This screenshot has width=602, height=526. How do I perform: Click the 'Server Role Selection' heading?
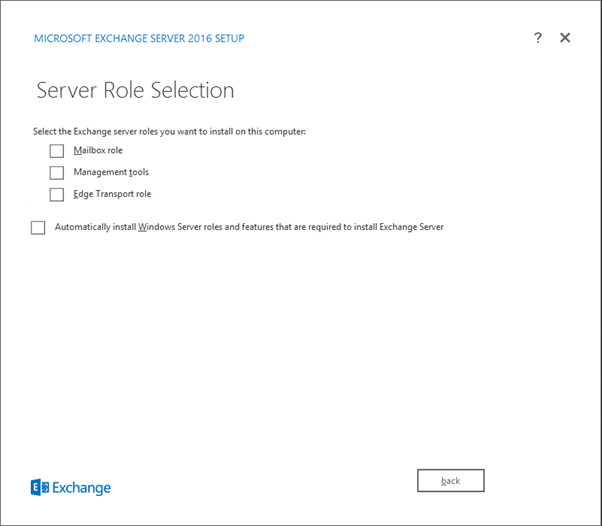tap(135, 90)
